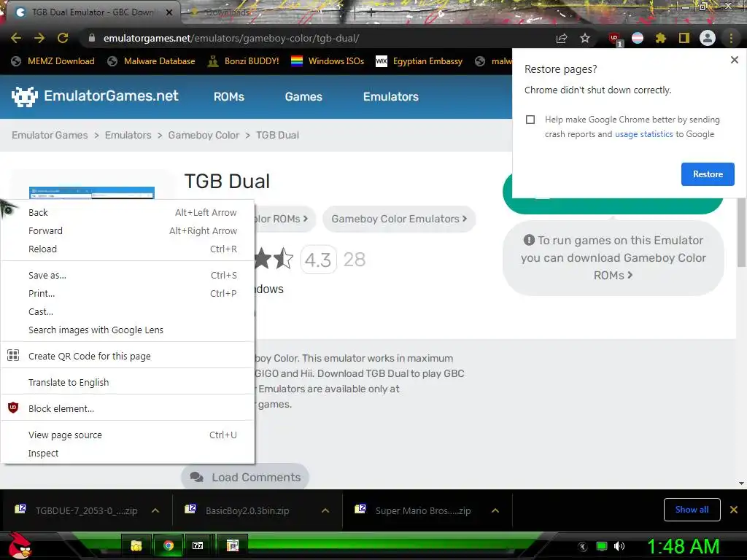
Task: Open Malware Database bookmark
Action: [x=152, y=61]
